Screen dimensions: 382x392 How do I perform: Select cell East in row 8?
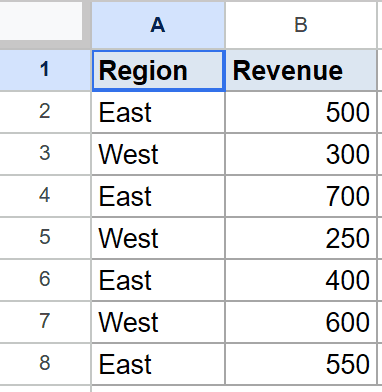(x=158, y=364)
